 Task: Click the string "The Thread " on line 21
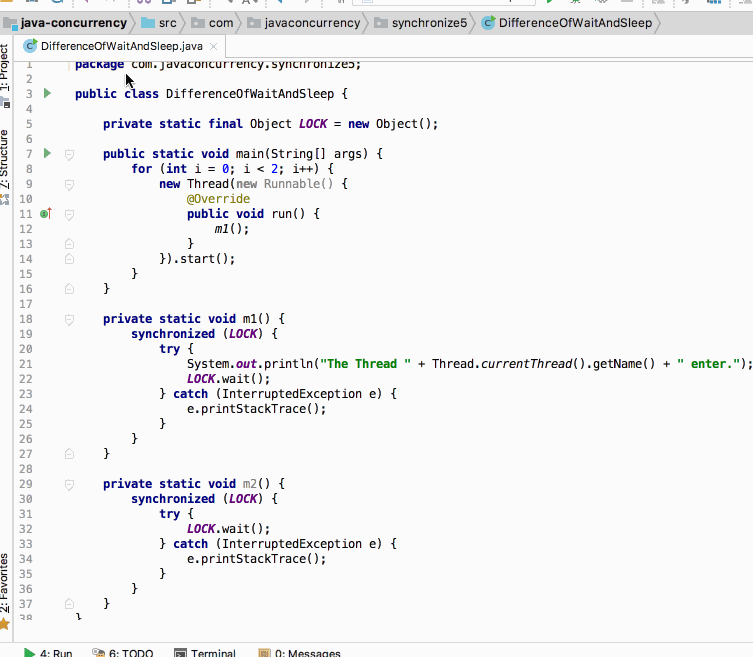tap(365, 364)
